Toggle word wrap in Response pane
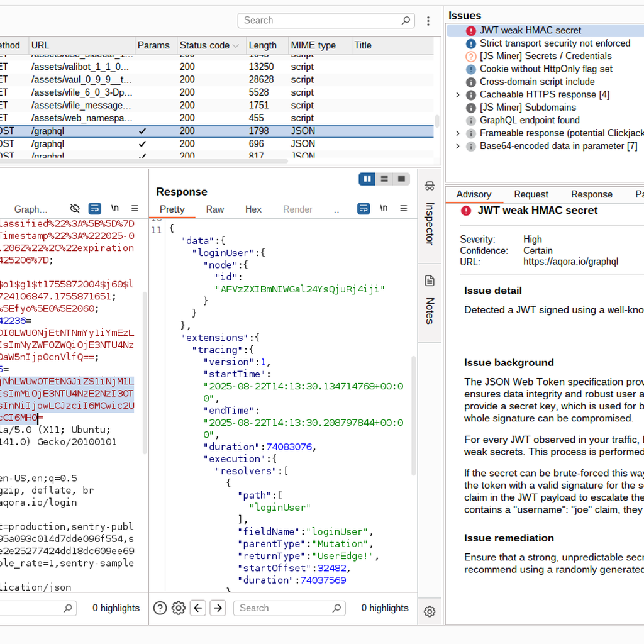 (x=364, y=209)
